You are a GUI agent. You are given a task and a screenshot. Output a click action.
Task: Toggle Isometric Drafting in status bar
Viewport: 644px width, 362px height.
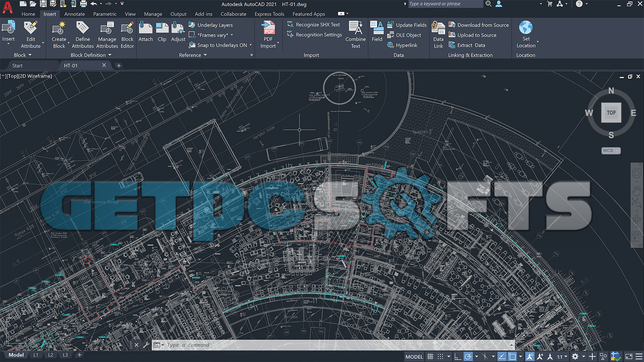point(485,357)
